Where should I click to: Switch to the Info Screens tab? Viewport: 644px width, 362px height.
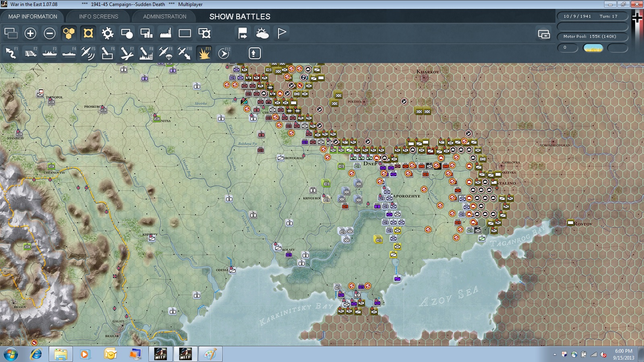pyautogui.click(x=99, y=16)
